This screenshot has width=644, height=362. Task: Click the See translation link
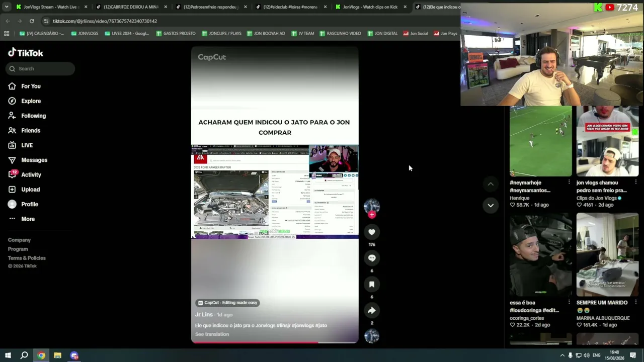212,334
